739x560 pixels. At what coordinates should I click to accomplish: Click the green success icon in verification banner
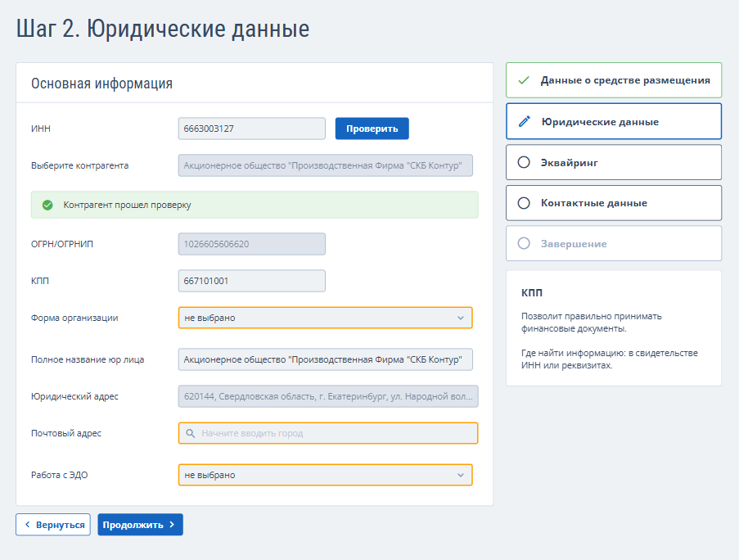click(x=47, y=205)
